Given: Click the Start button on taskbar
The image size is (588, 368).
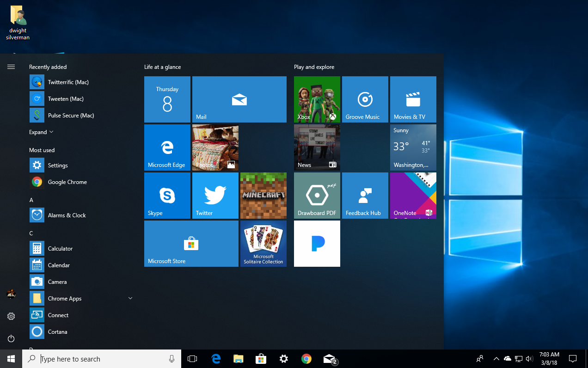Looking at the screenshot, I should pyautogui.click(x=11, y=359).
